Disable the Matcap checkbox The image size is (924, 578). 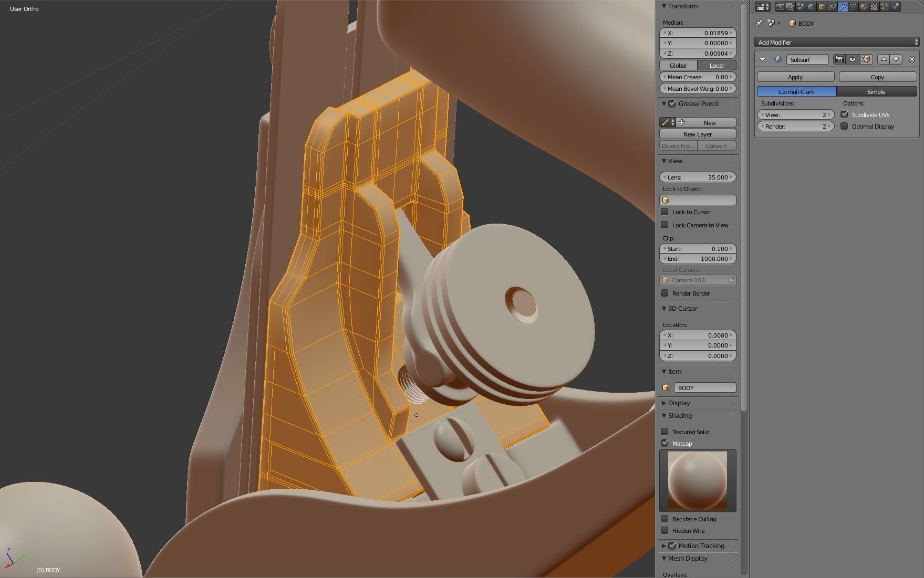coord(665,443)
